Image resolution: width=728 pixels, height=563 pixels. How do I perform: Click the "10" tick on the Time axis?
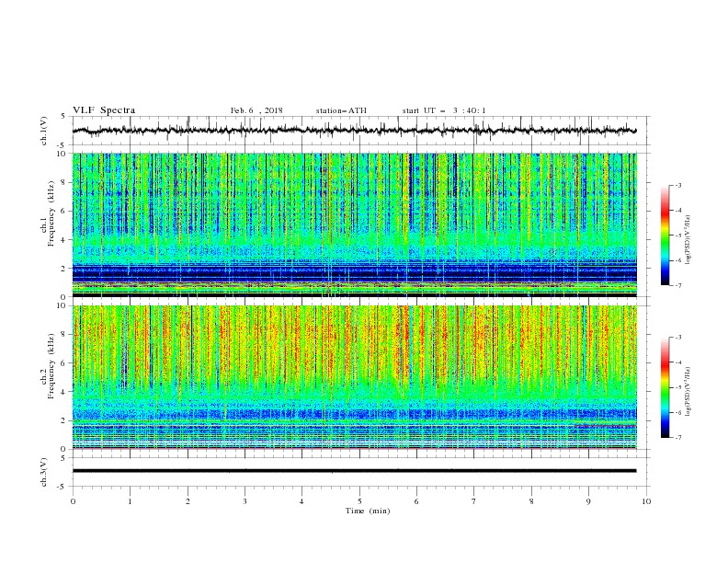[646, 501]
